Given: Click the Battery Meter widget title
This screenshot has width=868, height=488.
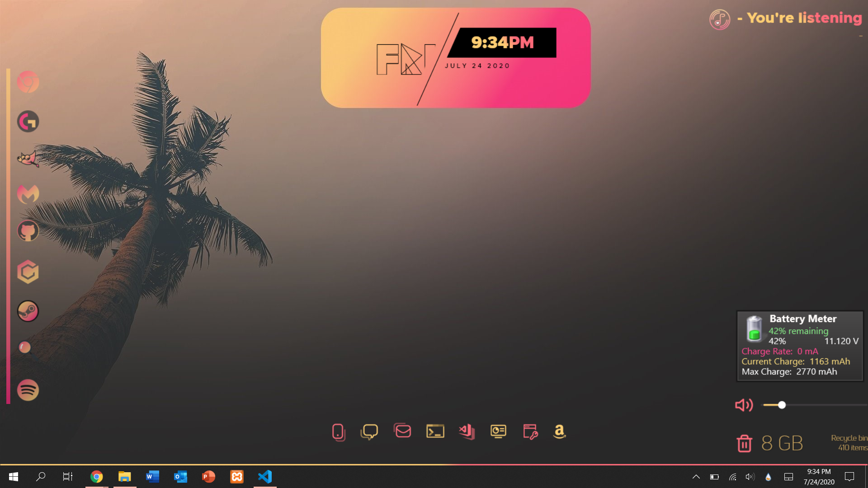Looking at the screenshot, I should pos(803,319).
